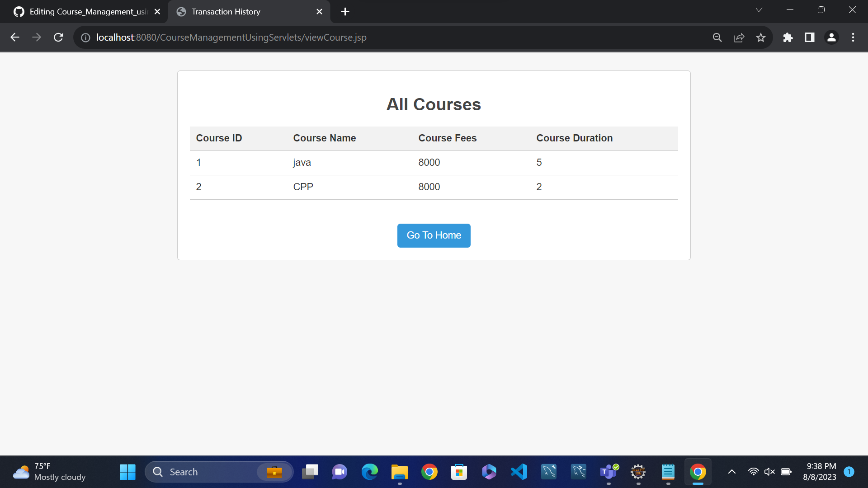The height and width of the screenshot is (488, 868).
Task: Open the browser side panel icon
Action: click(809, 38)
